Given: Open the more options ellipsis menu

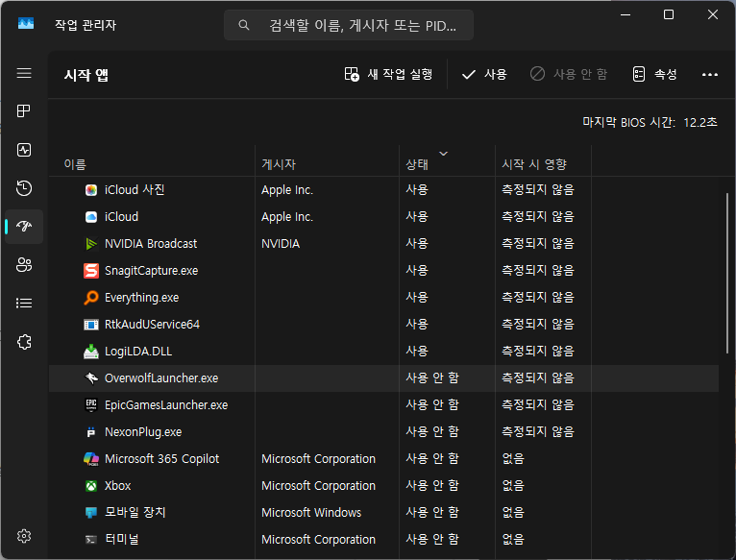Looking at the screenshot, I should 710,74.
